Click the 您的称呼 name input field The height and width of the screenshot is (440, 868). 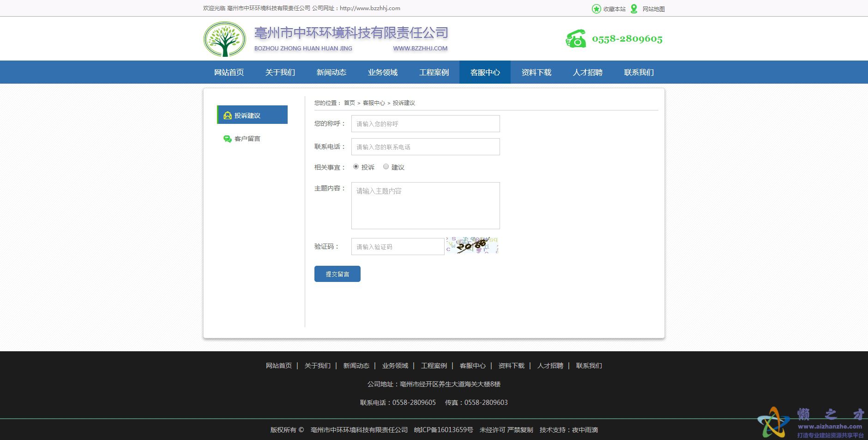click(x=425, y=124)
